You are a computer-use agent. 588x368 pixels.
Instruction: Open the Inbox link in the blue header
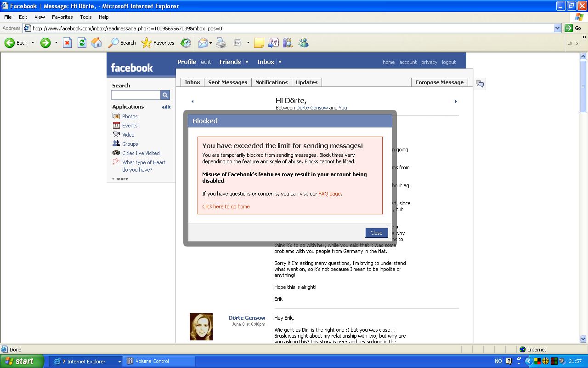pyautogui.click(x=266, y=62)
